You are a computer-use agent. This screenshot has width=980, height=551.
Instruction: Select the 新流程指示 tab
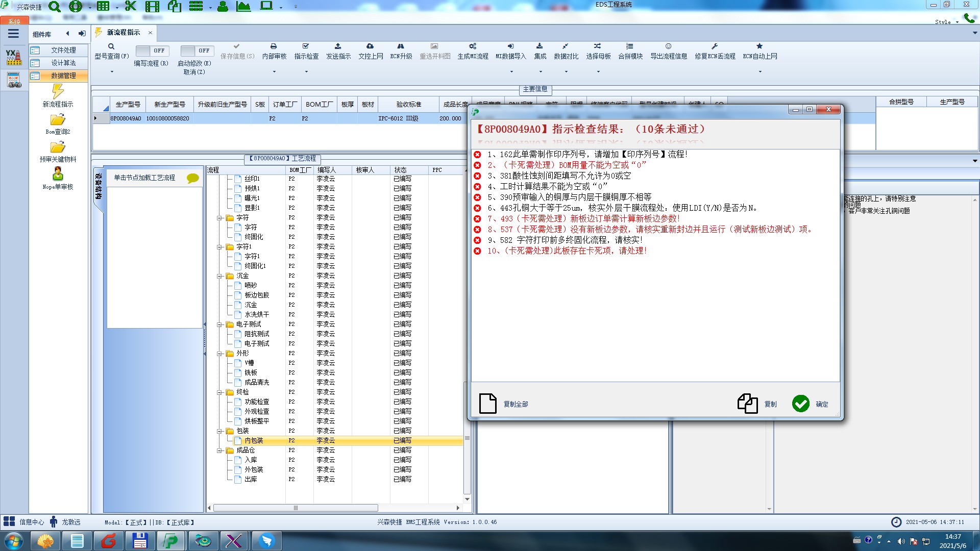click(123, 33)
